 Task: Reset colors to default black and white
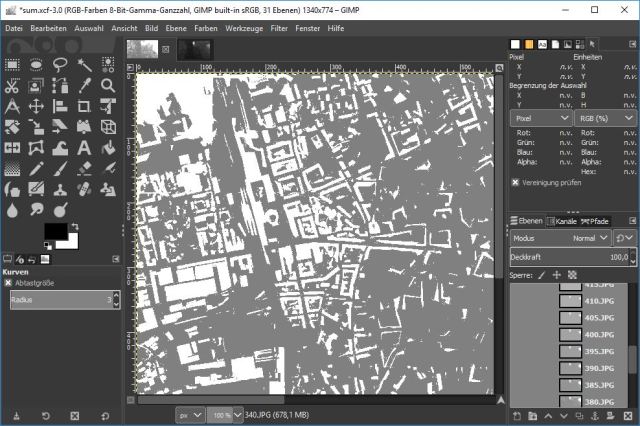tap(48, 245)
